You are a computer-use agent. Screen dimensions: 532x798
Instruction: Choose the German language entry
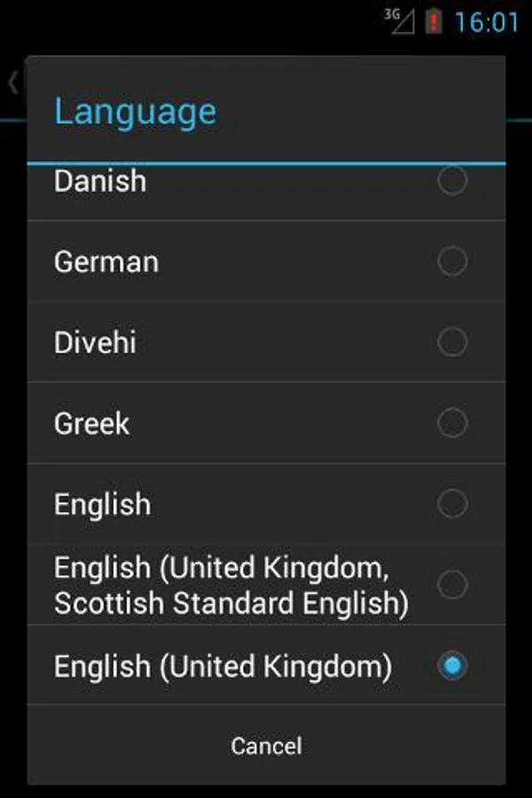pyautogui.click(x=106, y=262)
